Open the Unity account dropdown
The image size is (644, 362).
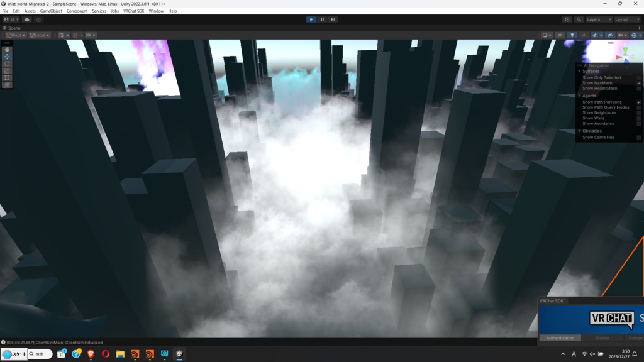tap(11, 19)
